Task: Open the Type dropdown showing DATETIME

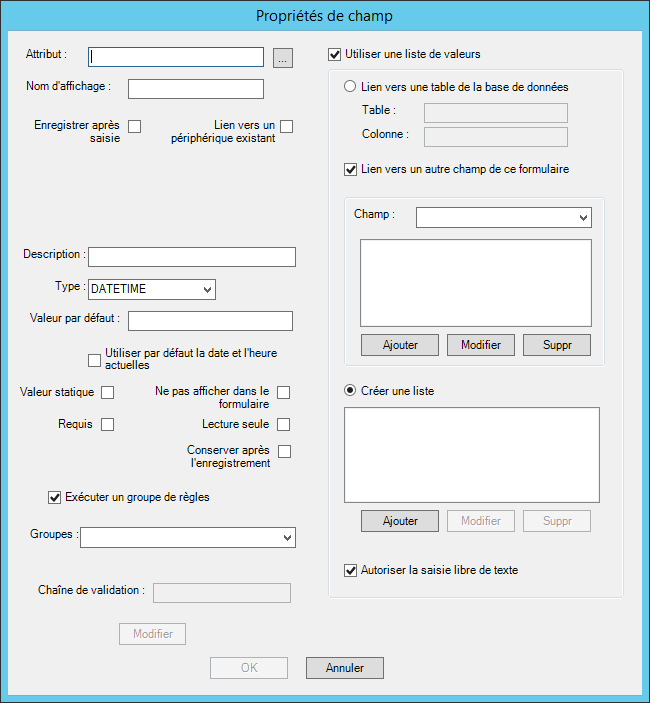Action: 152,289
